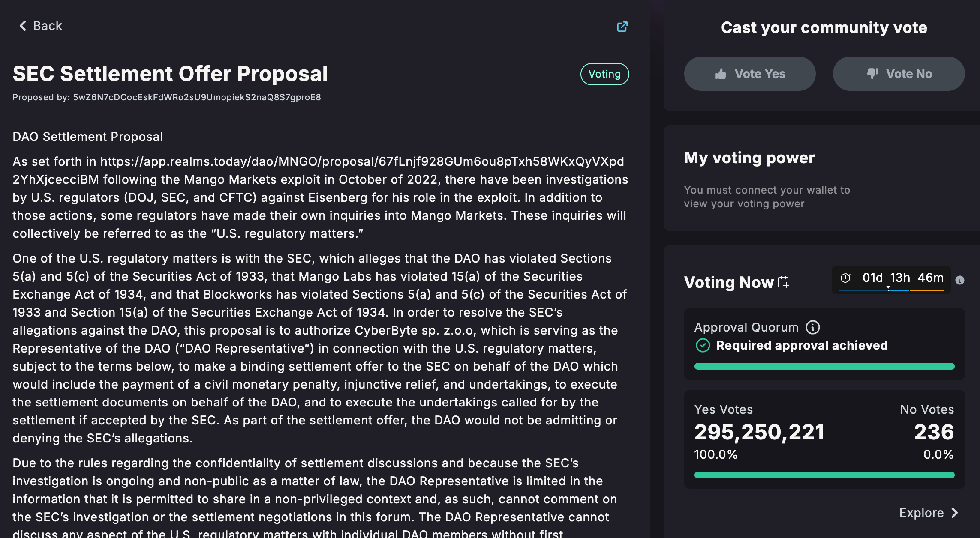Viewport: 980px width, 538px height.
Task: Click the stopwatch icon by the countdown
Action: [x=845, y=278]
